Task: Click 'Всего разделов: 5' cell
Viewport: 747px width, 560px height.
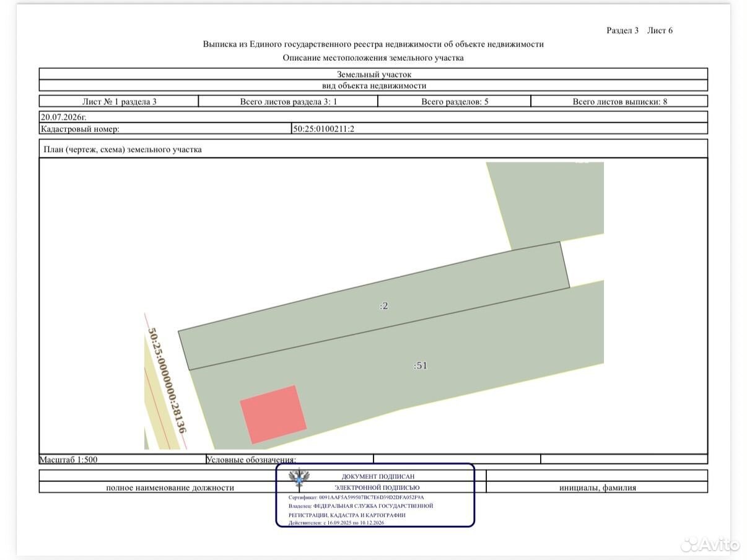Action: [455, 102]
